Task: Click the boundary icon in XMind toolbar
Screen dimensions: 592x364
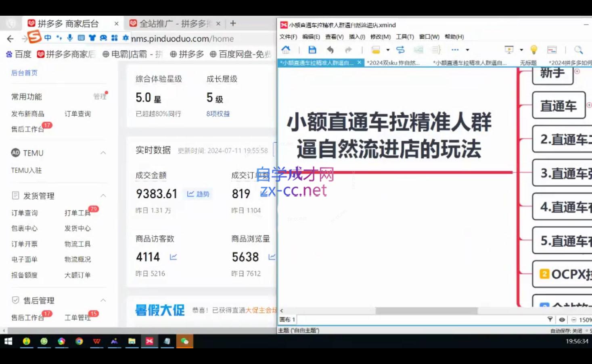Action: click(x=418, y=50)
